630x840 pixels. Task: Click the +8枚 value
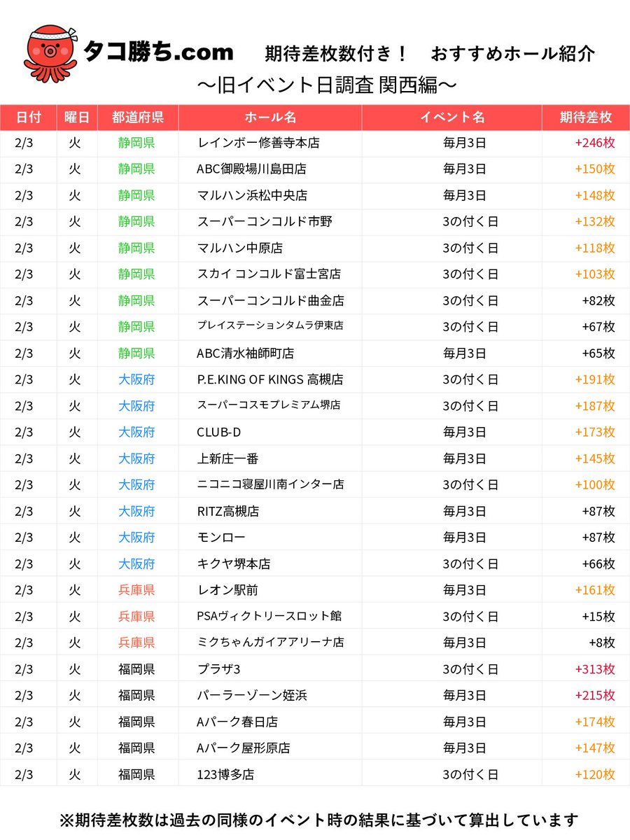point(601,643)
